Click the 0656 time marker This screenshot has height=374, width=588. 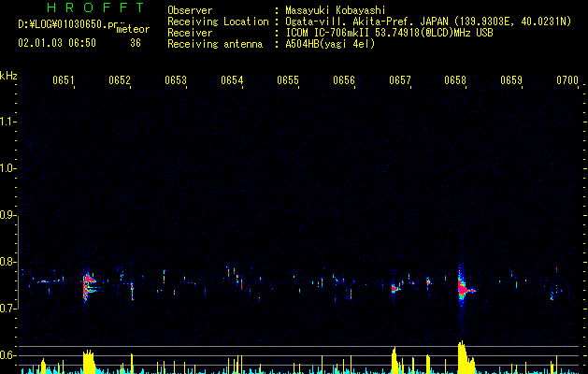[344, 80]
